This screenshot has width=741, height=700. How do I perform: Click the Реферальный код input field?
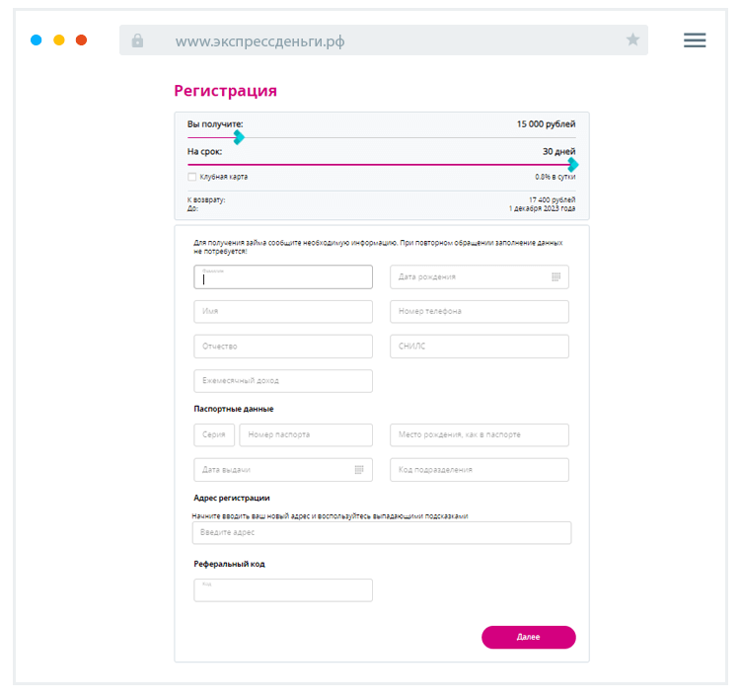283,590
